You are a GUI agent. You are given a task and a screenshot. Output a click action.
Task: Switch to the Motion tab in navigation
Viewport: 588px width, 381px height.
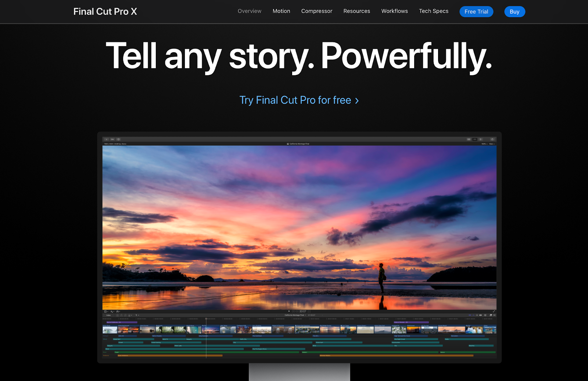[x=281, y=11]
